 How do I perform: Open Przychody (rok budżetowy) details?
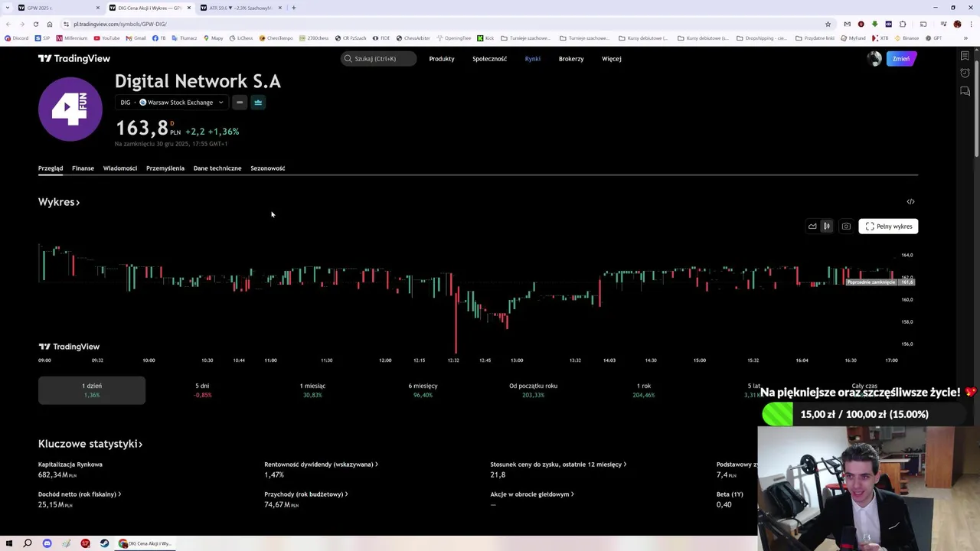pos(306,494)
